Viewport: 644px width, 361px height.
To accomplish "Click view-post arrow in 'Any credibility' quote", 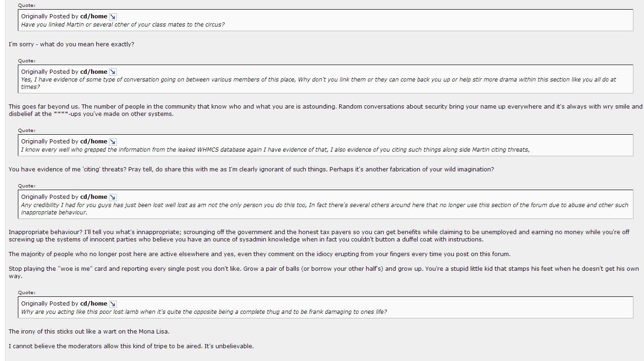I will coord(113,197).
